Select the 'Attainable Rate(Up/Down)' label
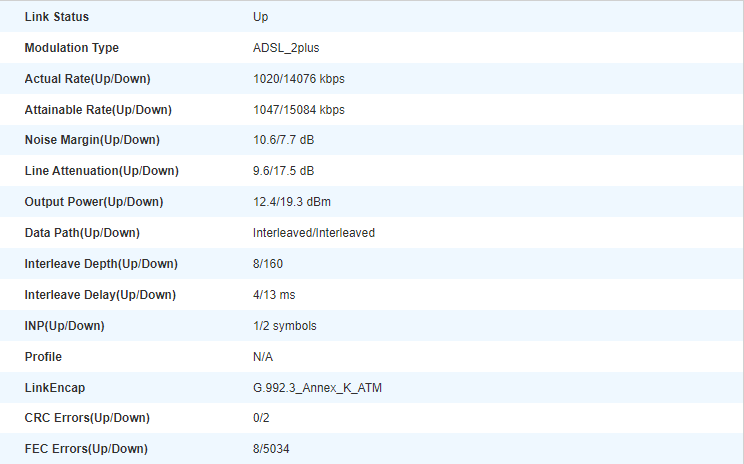 pos(98,110)
